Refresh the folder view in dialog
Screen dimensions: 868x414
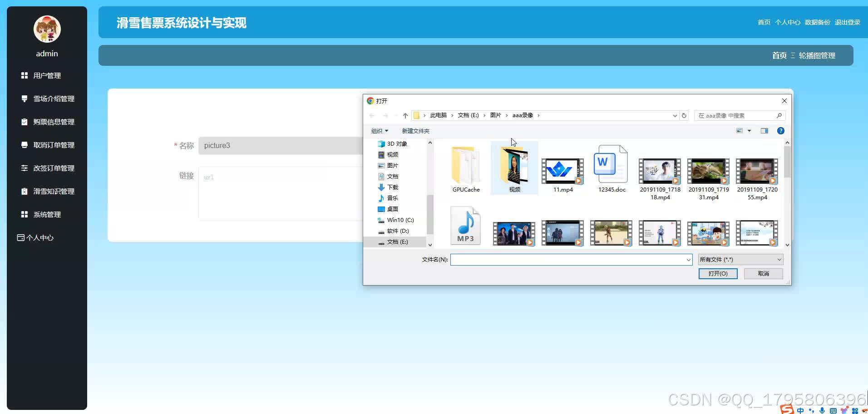click(x=684, y=115)
